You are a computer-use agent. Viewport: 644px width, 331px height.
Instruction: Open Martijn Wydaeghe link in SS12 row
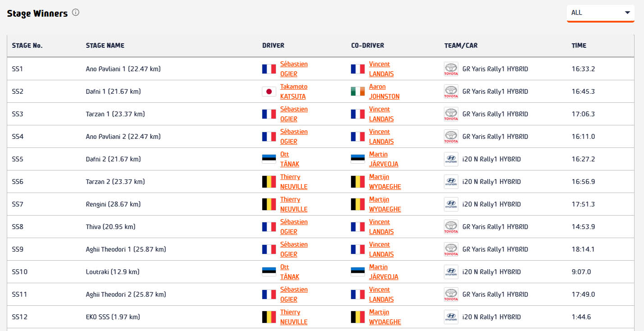[x=385, y=317]
